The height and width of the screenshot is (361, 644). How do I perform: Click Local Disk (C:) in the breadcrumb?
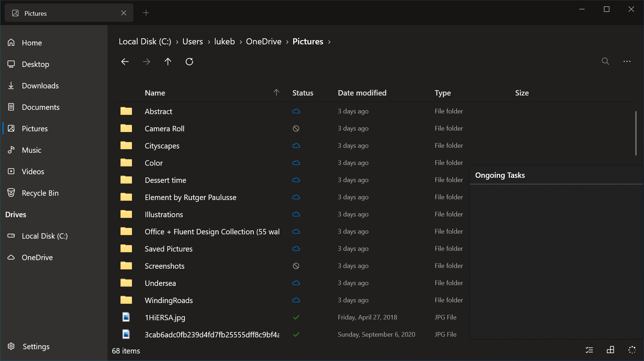coord(145,42)
